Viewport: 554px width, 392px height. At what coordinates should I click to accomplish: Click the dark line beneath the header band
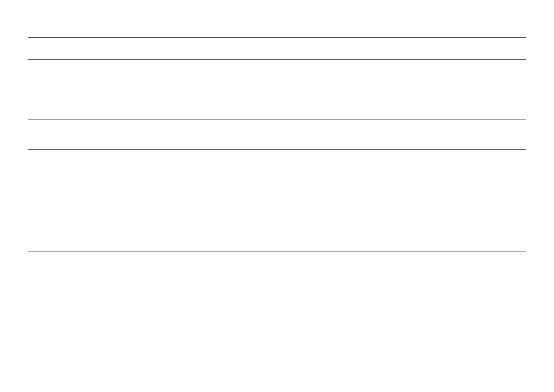tap(277, 59)
